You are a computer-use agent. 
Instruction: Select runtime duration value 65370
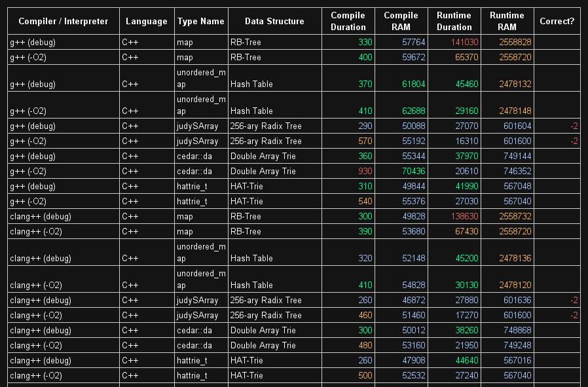pyautogui.click(x=466, y=57)
